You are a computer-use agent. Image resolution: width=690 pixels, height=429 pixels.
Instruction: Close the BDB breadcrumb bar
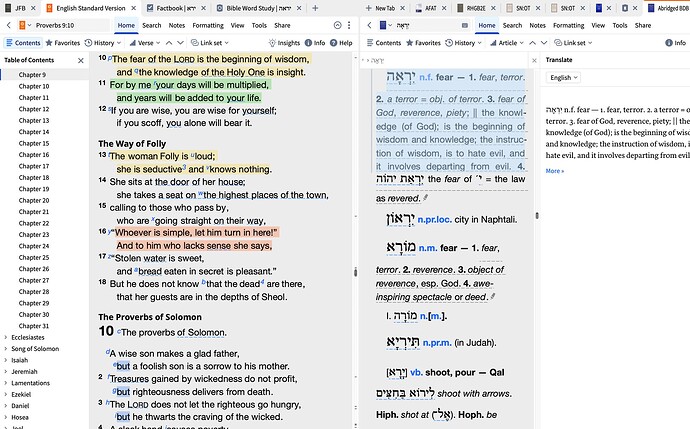(534, 60)
